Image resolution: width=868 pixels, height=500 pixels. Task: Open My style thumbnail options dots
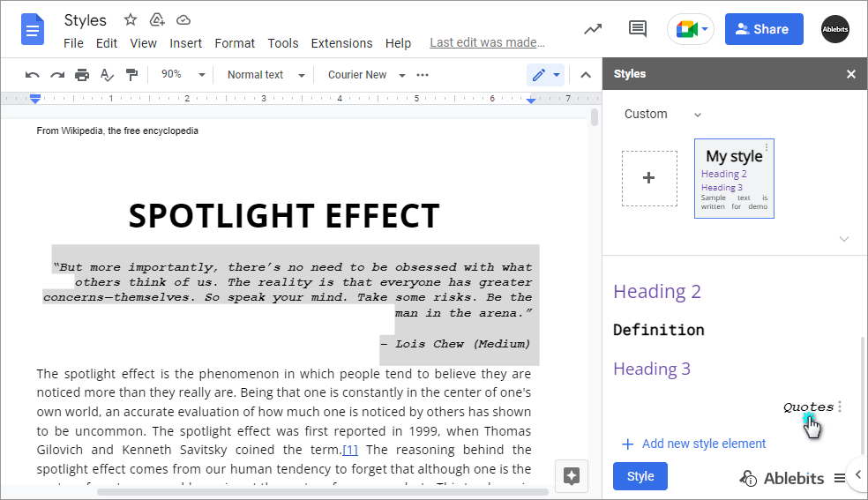tap(767, 147)
